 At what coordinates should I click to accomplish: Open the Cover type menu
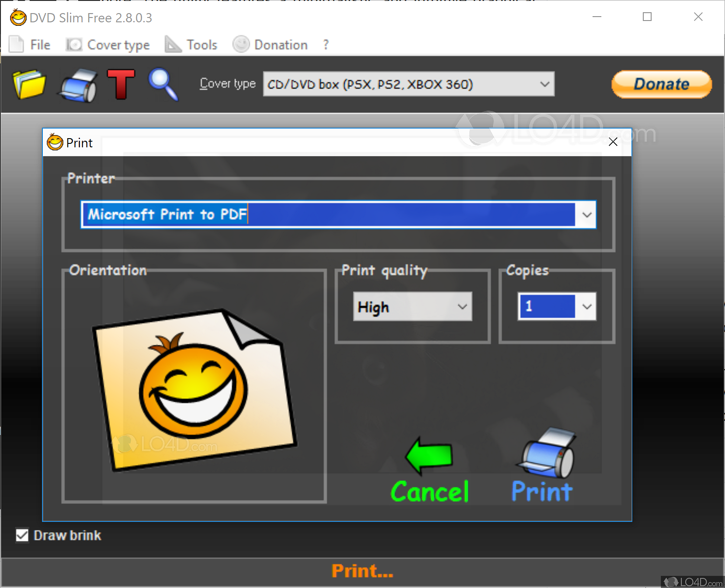pyautogui.click(x=108, y=45)
